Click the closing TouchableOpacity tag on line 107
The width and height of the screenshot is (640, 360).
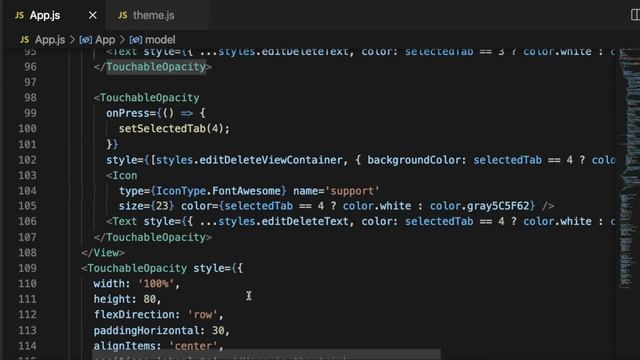[x=153, y=237]
